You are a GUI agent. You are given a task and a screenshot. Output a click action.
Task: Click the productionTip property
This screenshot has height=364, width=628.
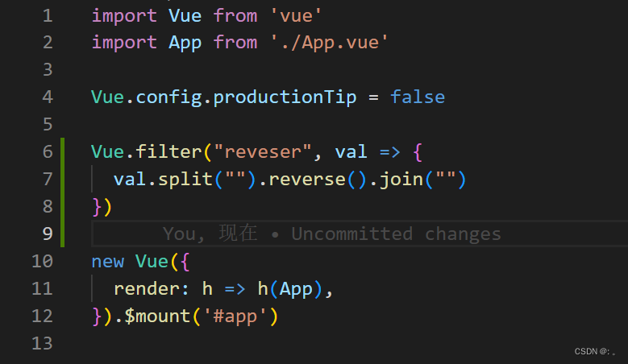(285, 97)
